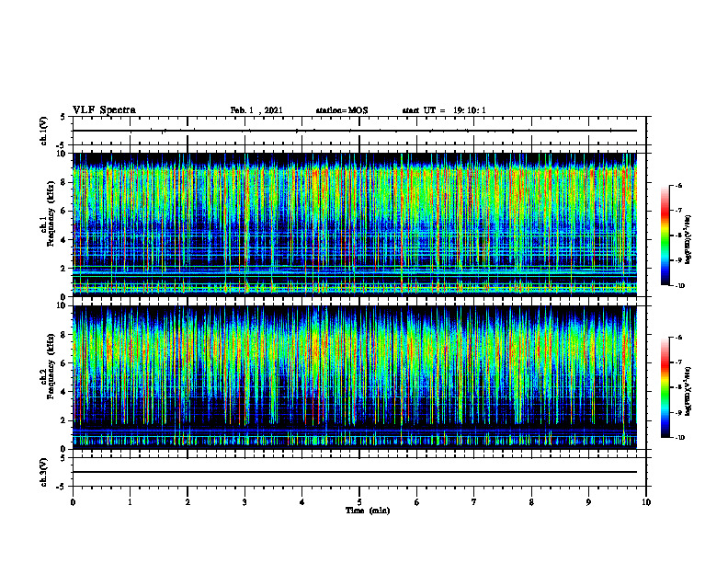Click the time axis tick label "3"
The image size is (728, 563).
point(245,502)
